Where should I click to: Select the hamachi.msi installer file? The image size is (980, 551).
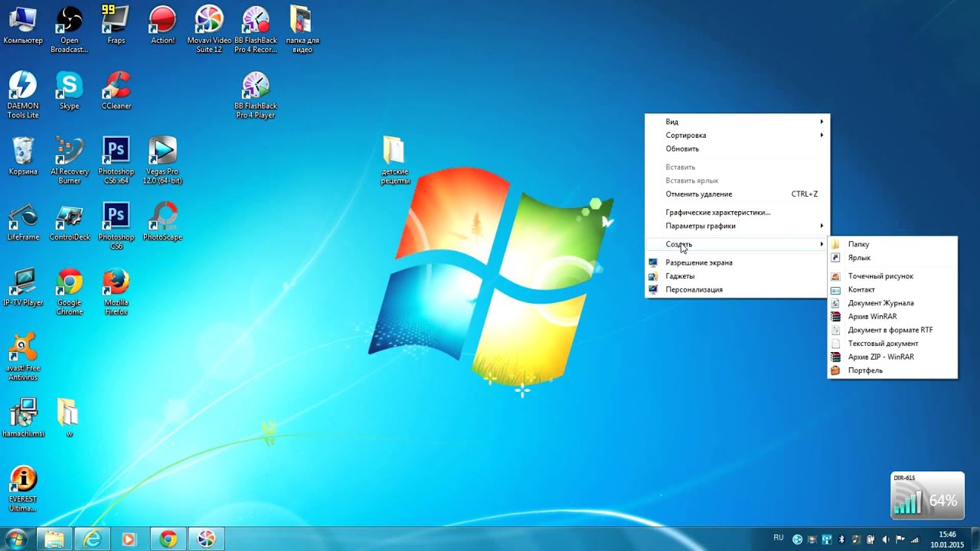coord(23,418)
